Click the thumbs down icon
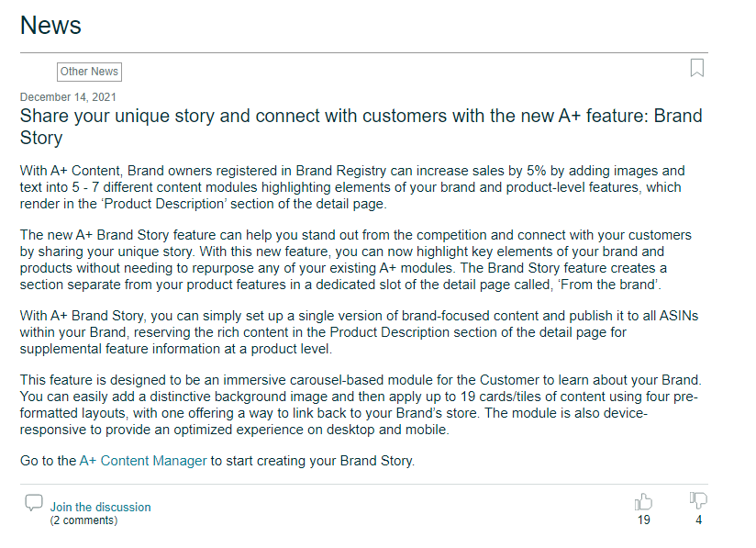Viewport: 756px width, 548px height. (x=698, y=500)
